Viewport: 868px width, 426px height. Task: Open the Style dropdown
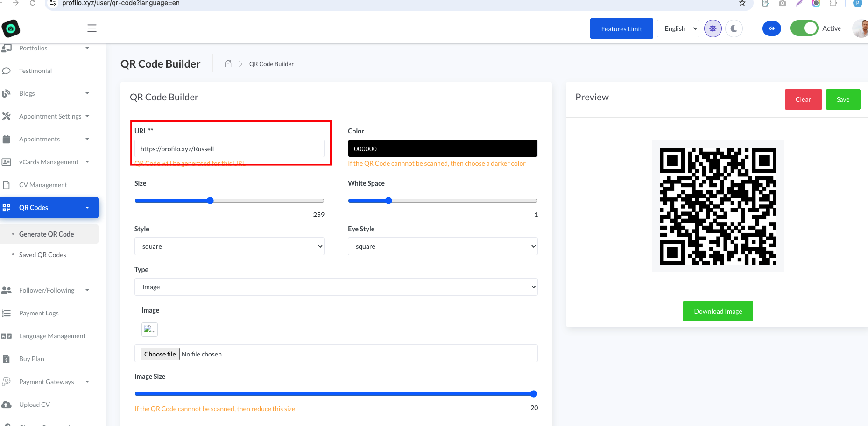(x=229, y=246)
